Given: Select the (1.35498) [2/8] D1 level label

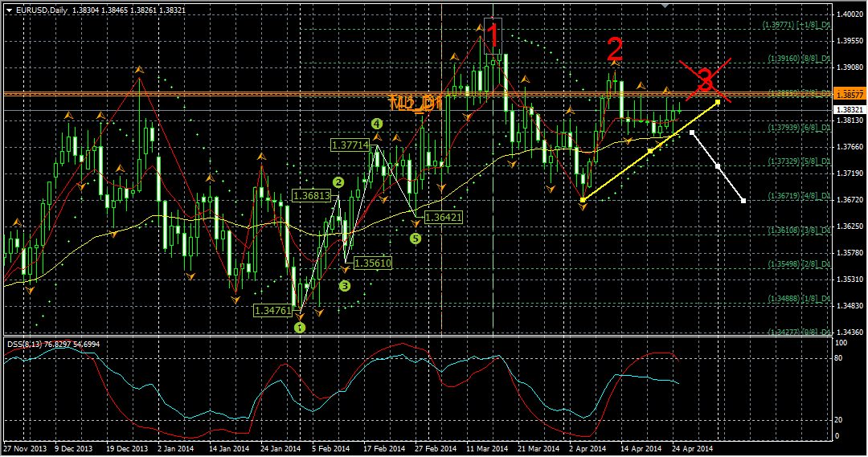Looking at the screenshot, I should pos(800,264).
